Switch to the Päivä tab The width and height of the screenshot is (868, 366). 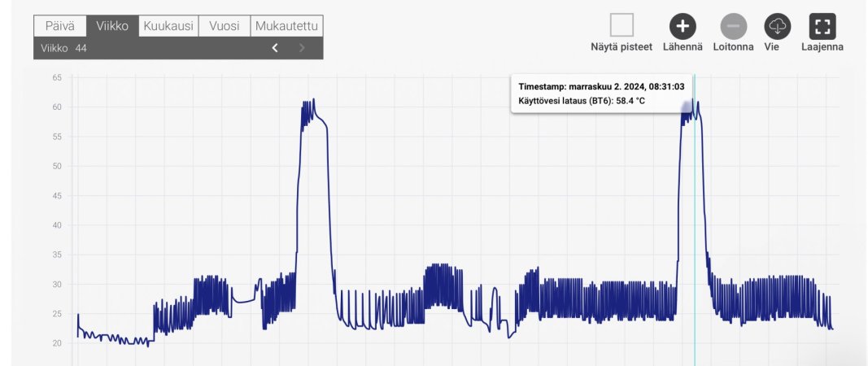(60, 26)
